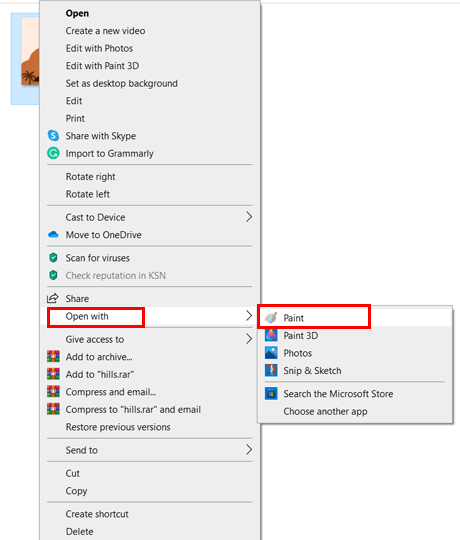Click the Paint 3D icon in submenu

tap(271, 335)
